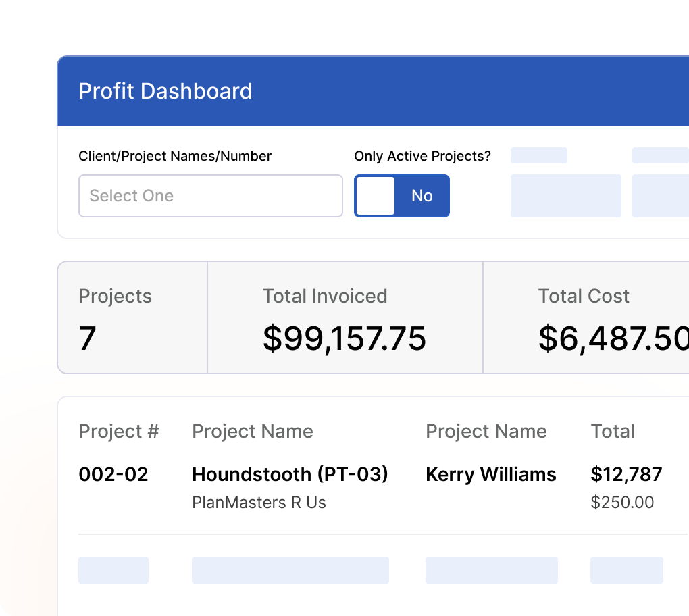Screen dimensions: 689x616
Task: Select project number 002-02
Action: (113, 475)
